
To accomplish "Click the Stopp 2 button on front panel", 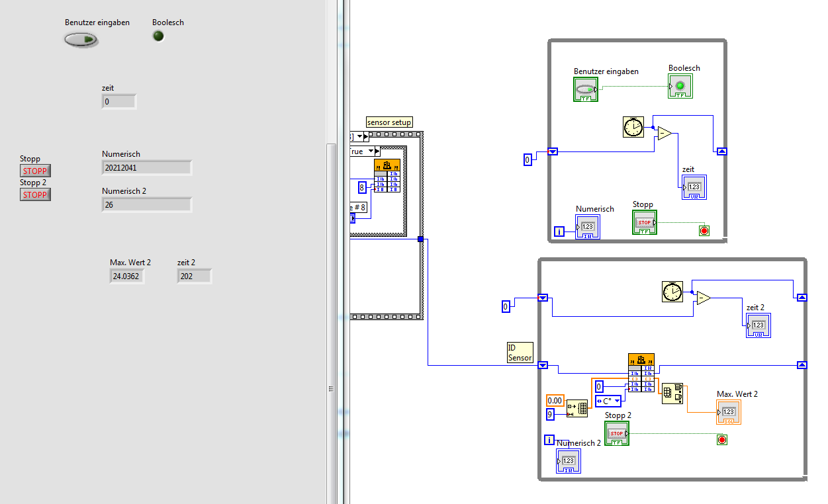I will (x=35, y=194).
